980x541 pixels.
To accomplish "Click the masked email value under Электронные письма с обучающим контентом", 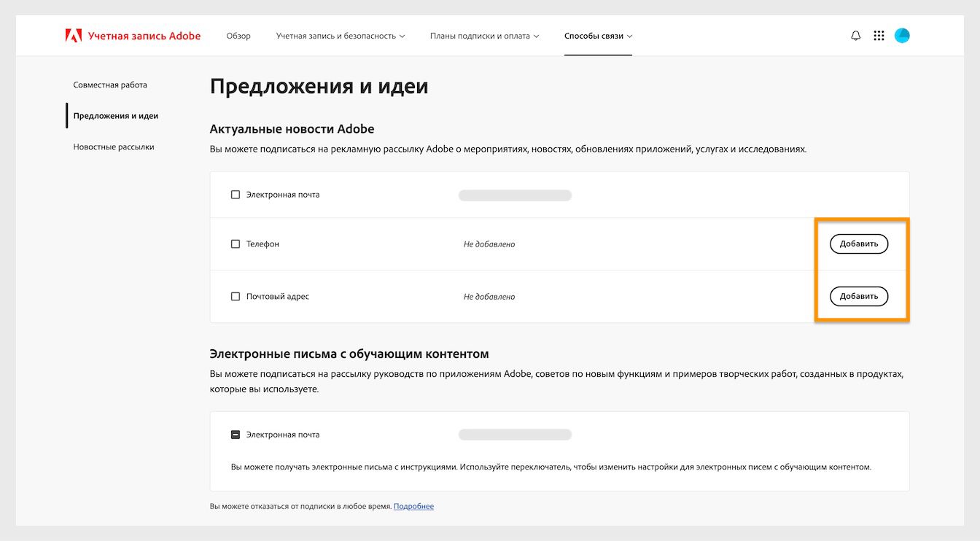I will (515, 435).
